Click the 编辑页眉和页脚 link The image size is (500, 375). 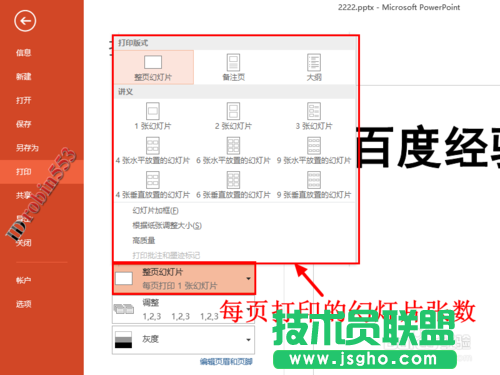pyautogui.click(x=226, y=362)
